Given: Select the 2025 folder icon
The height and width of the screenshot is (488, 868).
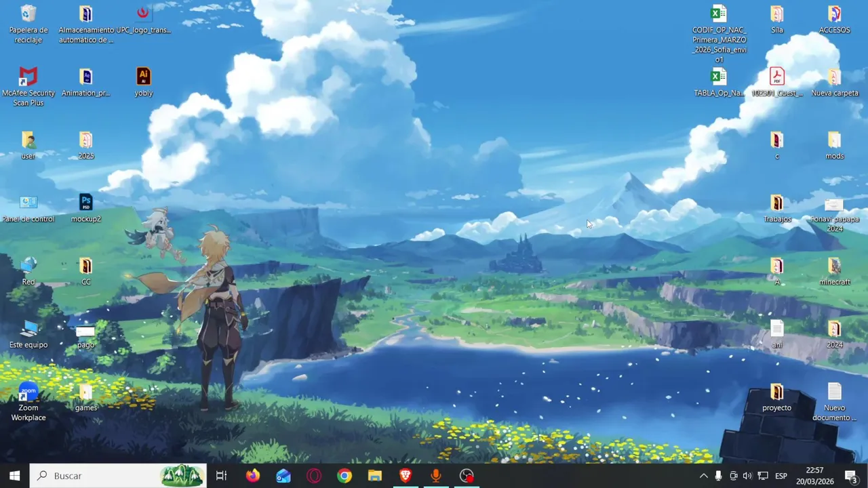Looking at the screenshot, I should coord(86,145).
